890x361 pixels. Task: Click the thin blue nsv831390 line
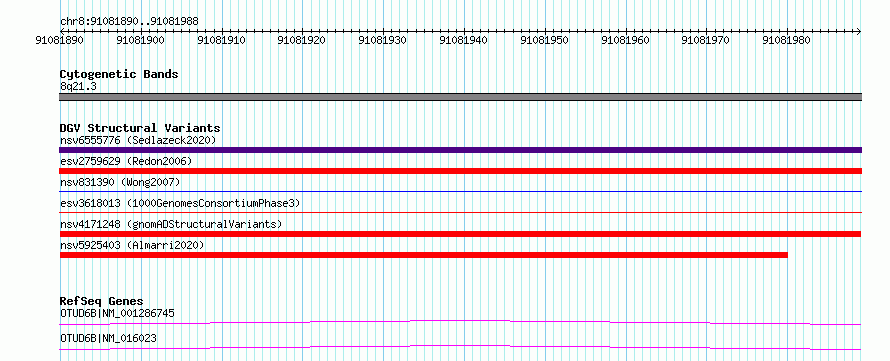pos(460,191)
